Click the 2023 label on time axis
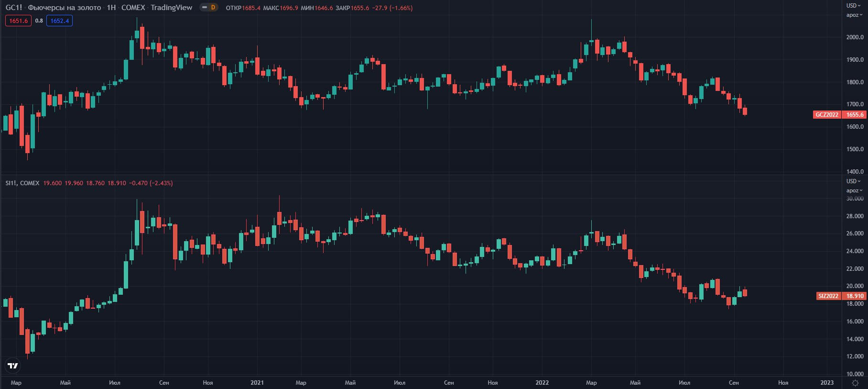This screenshot has height=389, width=868. click(827, 383)
